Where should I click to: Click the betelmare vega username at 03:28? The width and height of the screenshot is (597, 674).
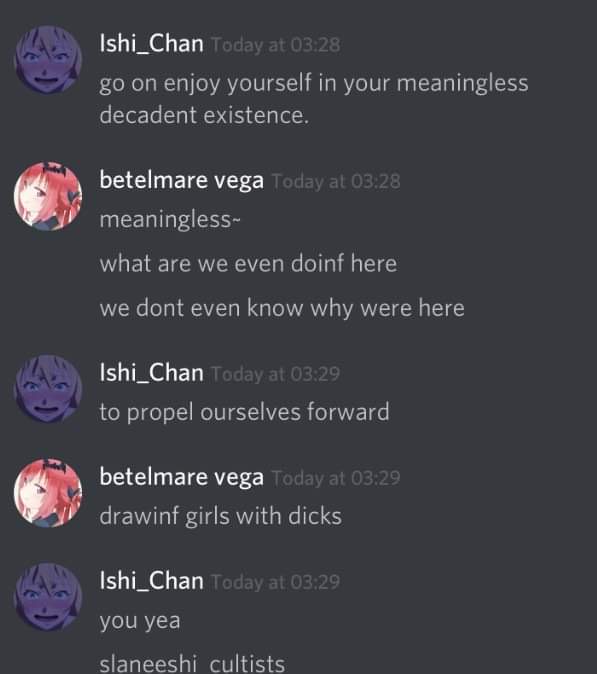coord(181,180)
